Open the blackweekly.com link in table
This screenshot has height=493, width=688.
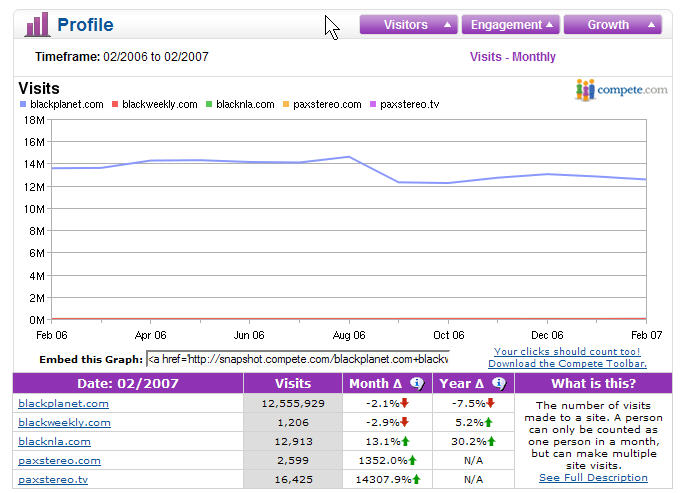tap(64, 422)
